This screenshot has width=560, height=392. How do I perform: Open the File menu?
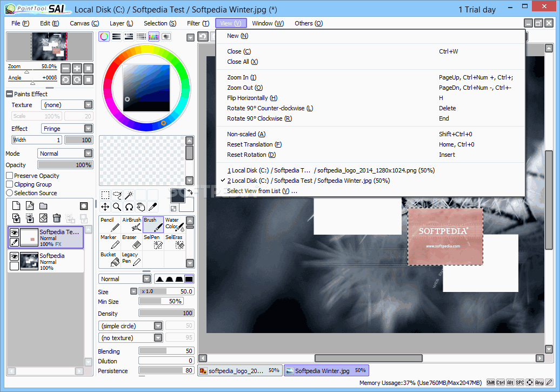(x=20, y=23)
